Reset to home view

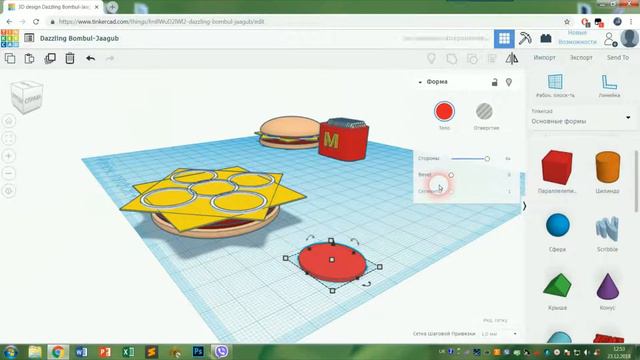click(x=9, y=121)
